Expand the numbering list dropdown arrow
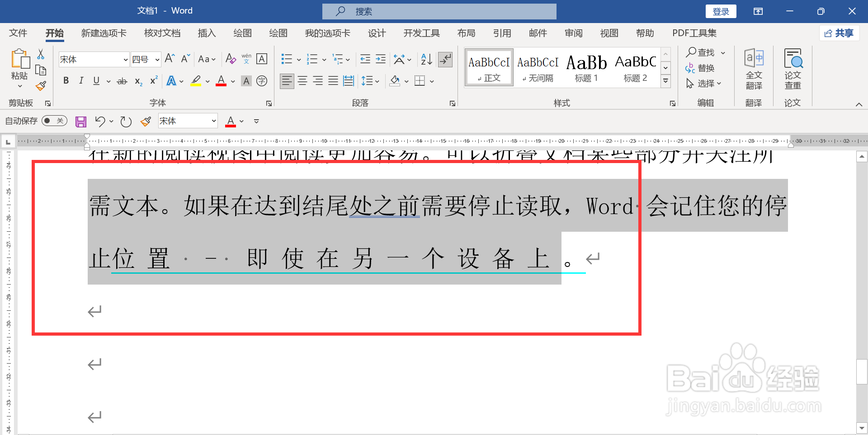Viewport: 868px width, 435px height. tap(324, 59)
